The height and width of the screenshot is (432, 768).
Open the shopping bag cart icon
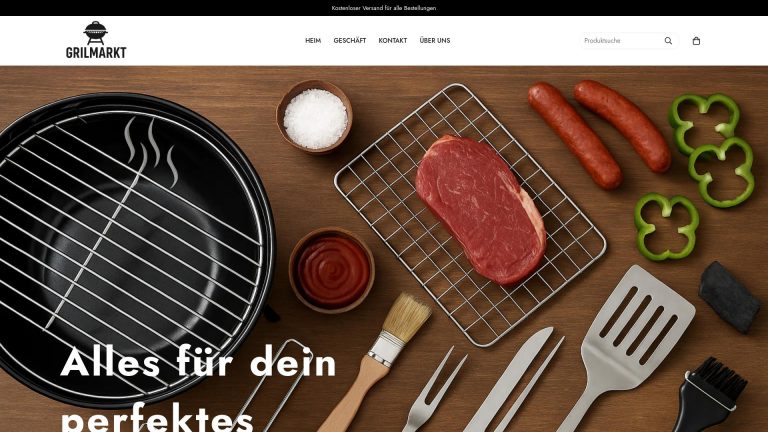pos(696,41)
